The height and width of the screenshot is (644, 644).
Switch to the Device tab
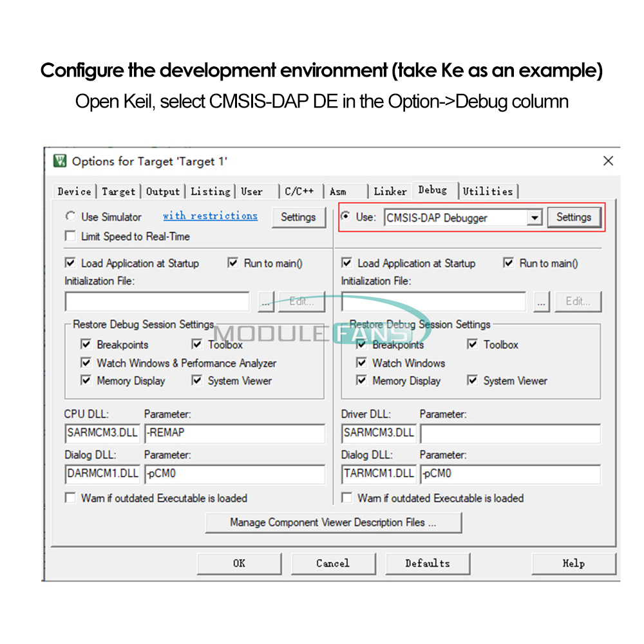(74, 191)
